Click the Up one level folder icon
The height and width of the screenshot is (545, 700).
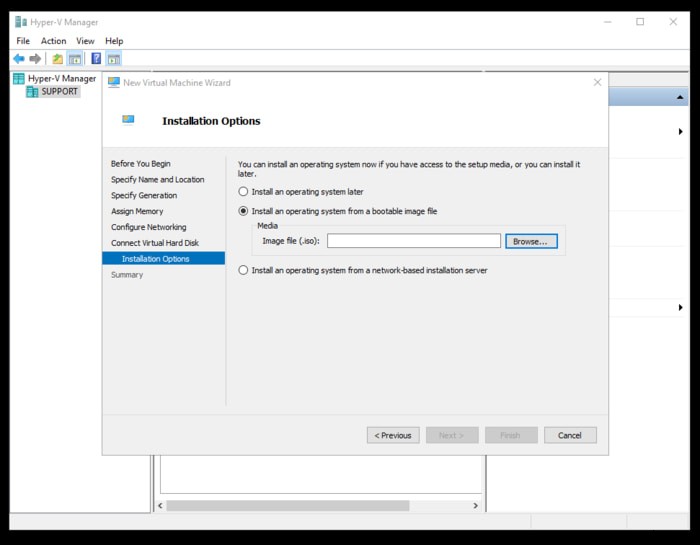58,58
